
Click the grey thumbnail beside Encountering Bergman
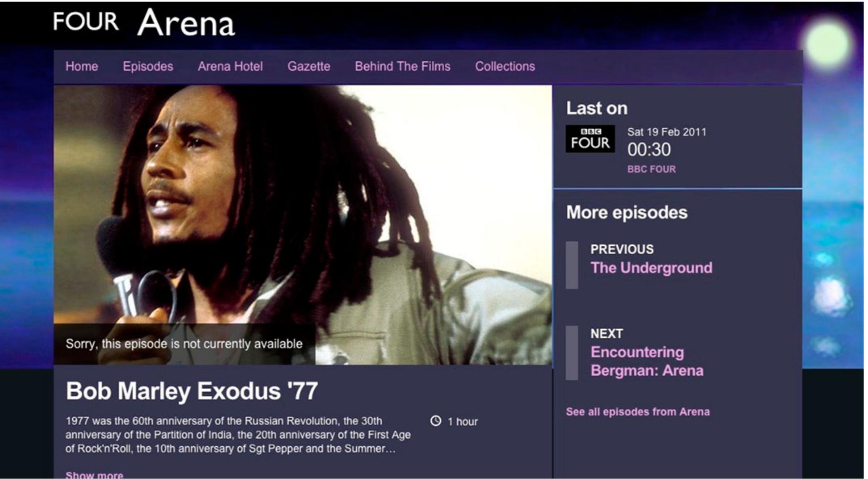[x=572, y=353]
